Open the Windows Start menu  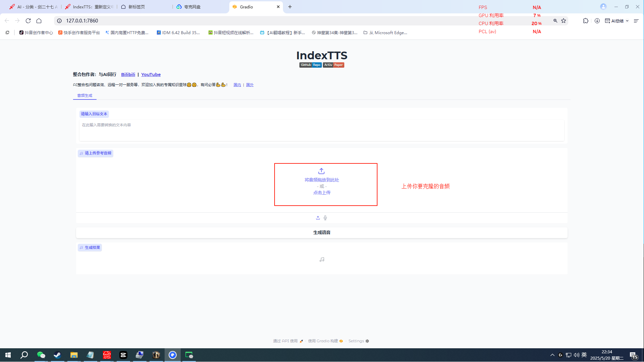[8, 355]
